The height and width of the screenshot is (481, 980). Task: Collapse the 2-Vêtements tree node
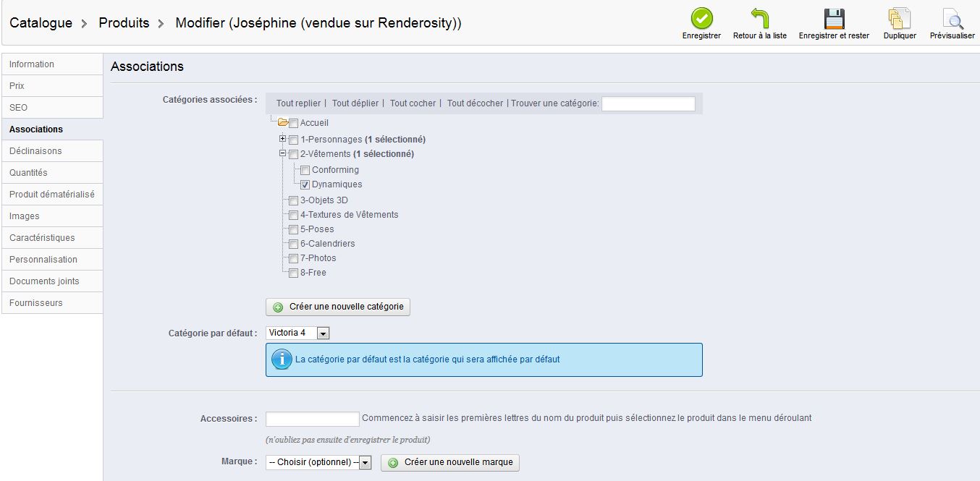tap(283, 153)
